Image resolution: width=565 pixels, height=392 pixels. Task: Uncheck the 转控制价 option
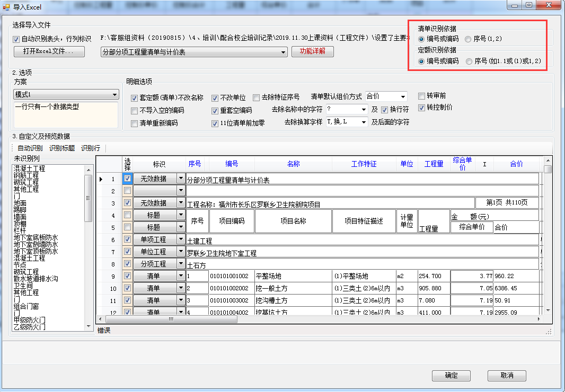[422, 108]
